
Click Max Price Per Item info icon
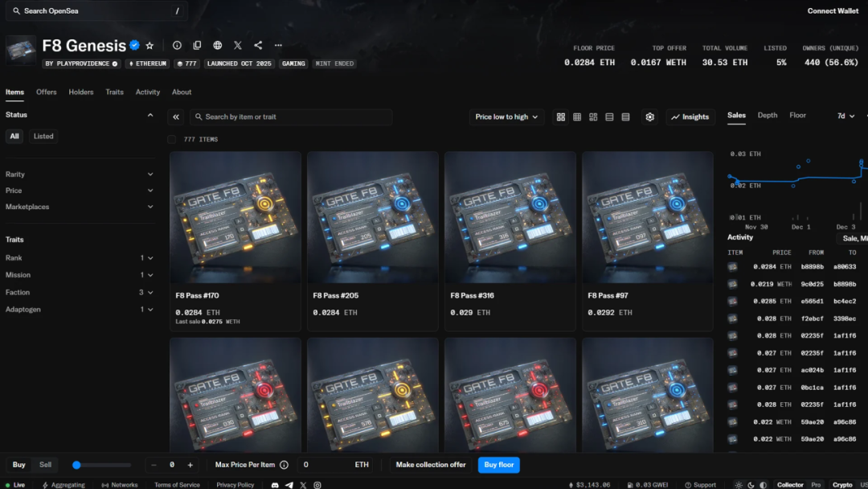(284, 465)
